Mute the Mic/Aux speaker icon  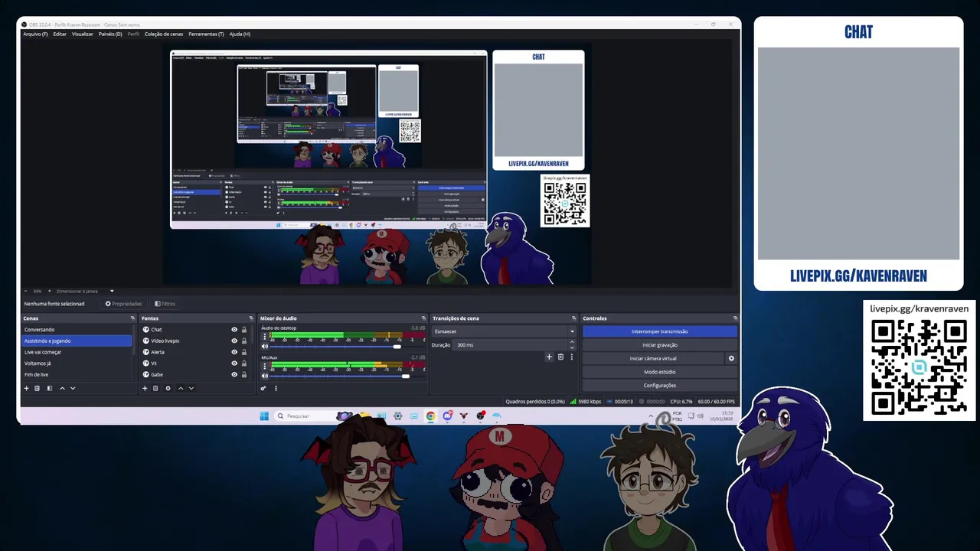pos(265,376)
